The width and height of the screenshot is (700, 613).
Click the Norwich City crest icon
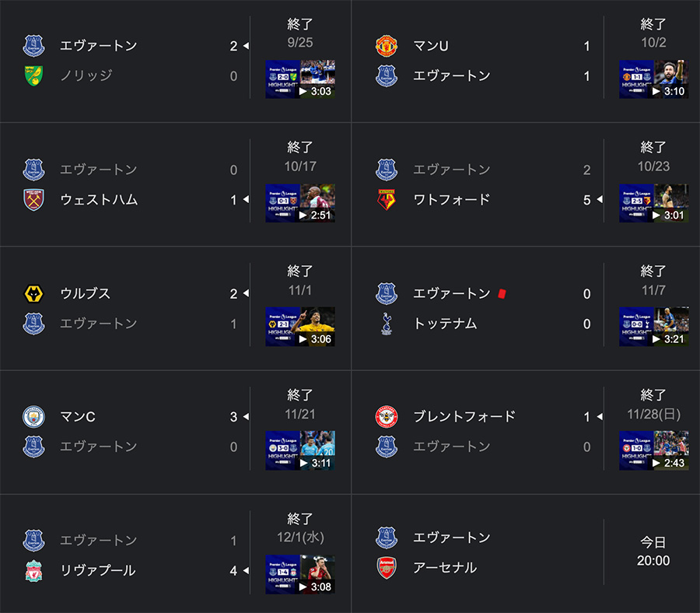coord(33,76)
